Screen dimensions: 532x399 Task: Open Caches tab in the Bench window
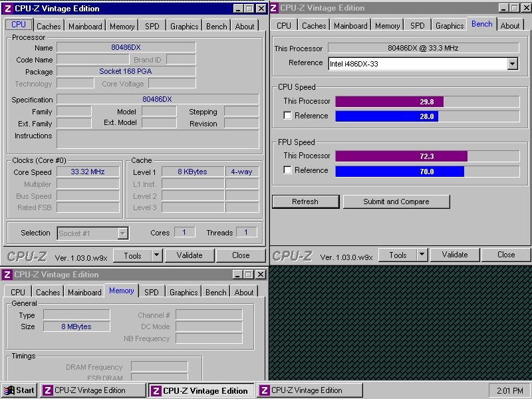point(314,25)
